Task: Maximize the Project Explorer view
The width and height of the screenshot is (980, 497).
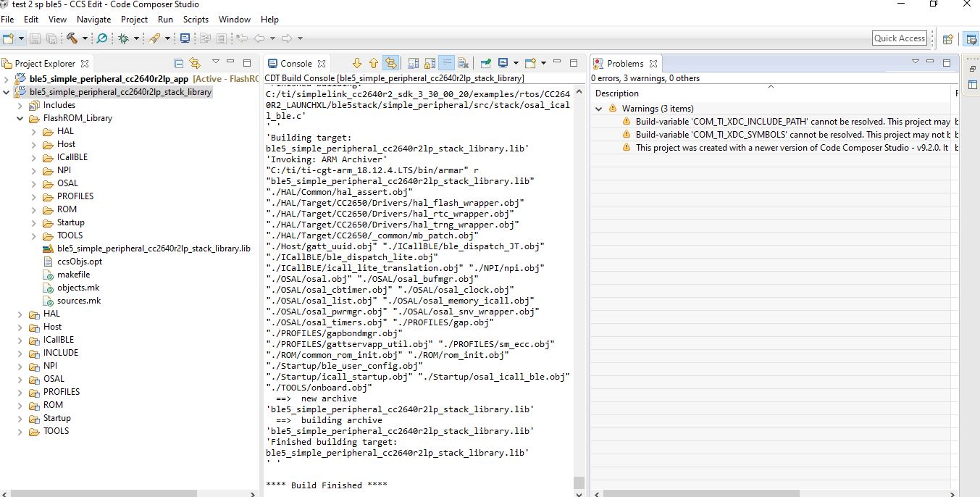Action: click(247, 63)
